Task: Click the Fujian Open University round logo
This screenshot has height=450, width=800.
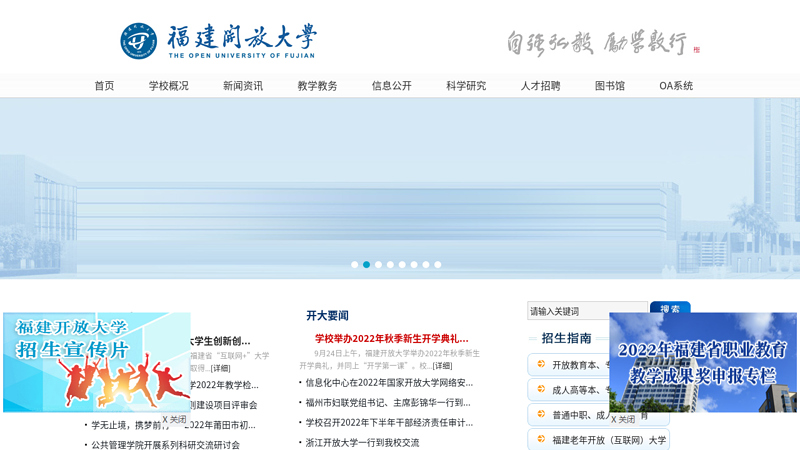Action: (138, 41)
